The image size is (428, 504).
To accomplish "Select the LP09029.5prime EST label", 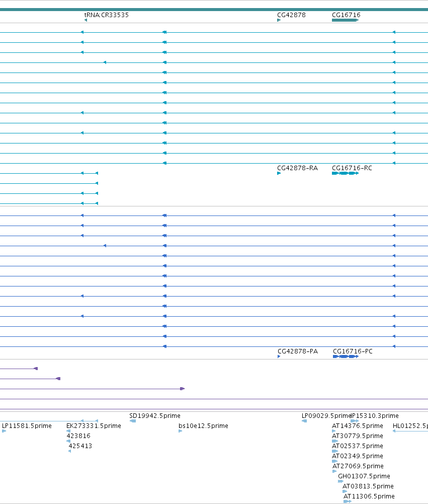I will pos(326,415).
